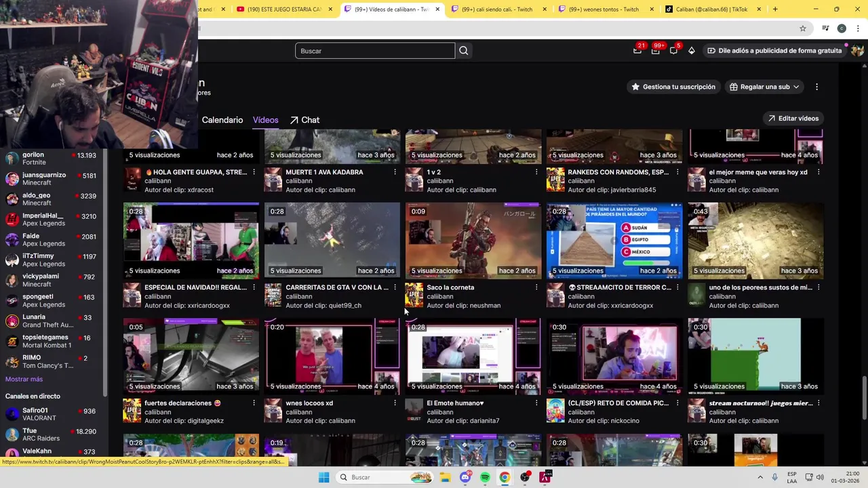Open whispers chat icon with 5 badge
Image resolution: width=868 pixels, height=488 pixels.
673,50
